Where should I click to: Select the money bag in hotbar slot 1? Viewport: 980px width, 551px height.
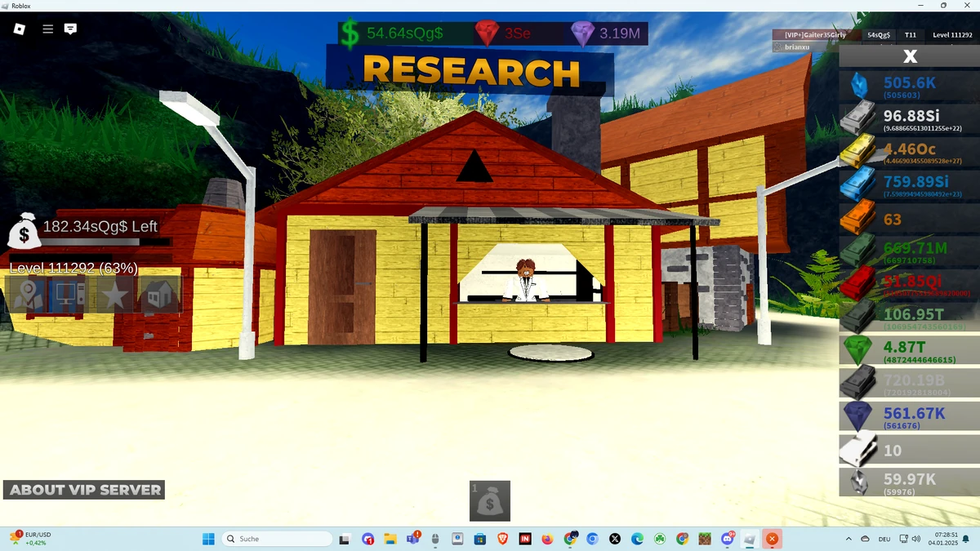click(490, 500)
